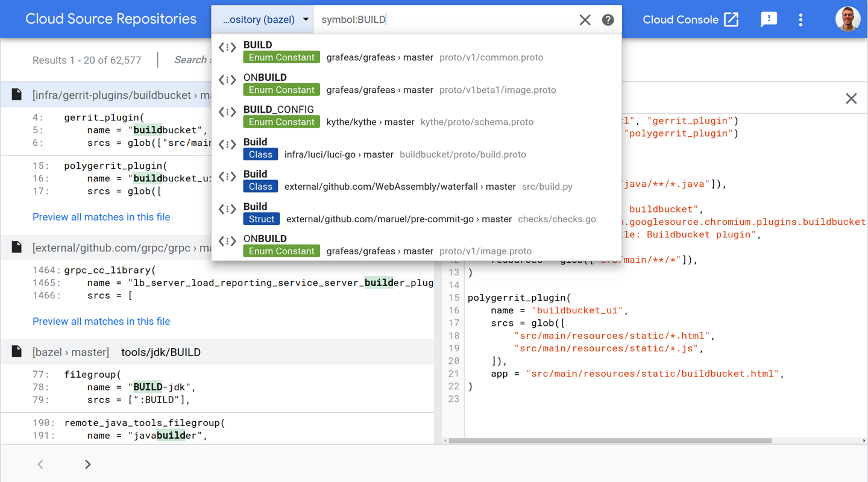Screen dimensions: 868x482
Task: Send feedback using the feedback bubble icon
Action: click(769, 19)
